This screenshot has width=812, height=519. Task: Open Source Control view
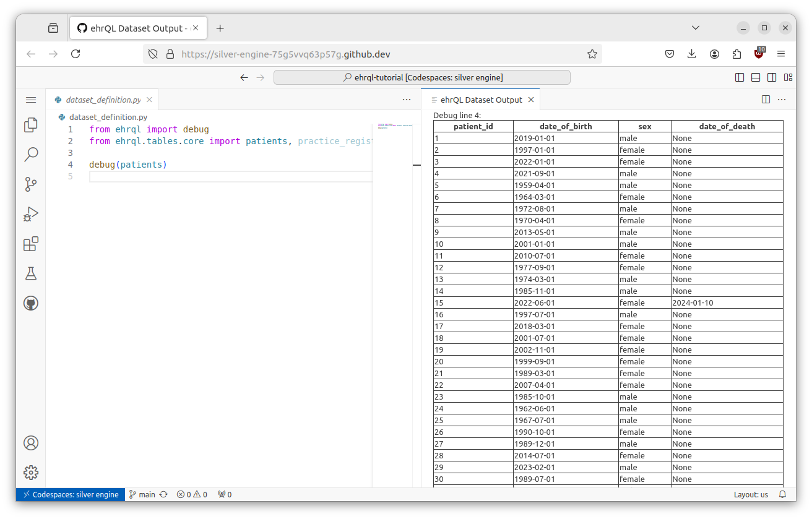click(31, 184)
